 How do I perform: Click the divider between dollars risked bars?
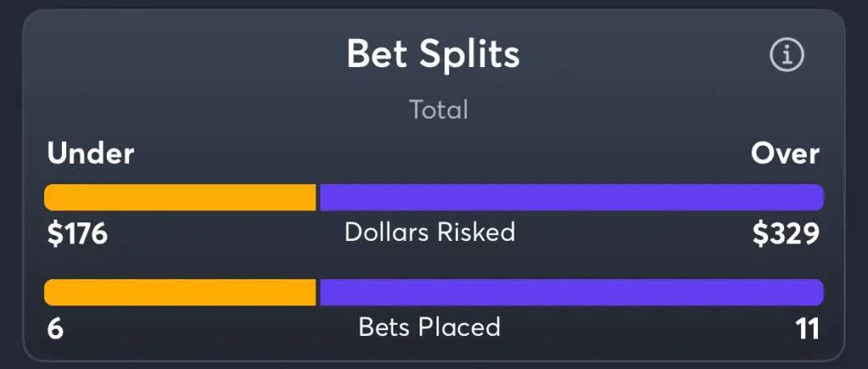(318, 198)
